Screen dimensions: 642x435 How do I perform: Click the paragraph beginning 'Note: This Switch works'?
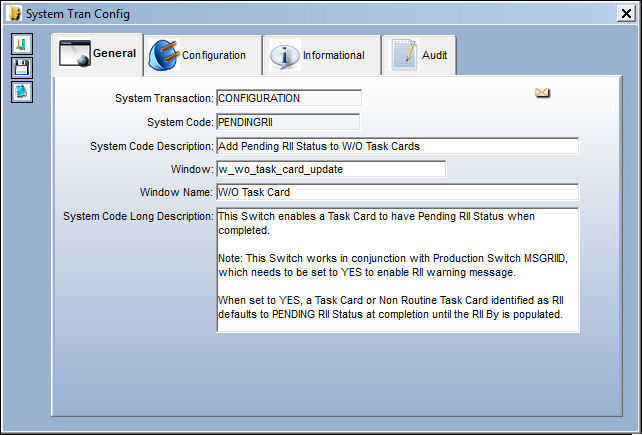[393, 265]
